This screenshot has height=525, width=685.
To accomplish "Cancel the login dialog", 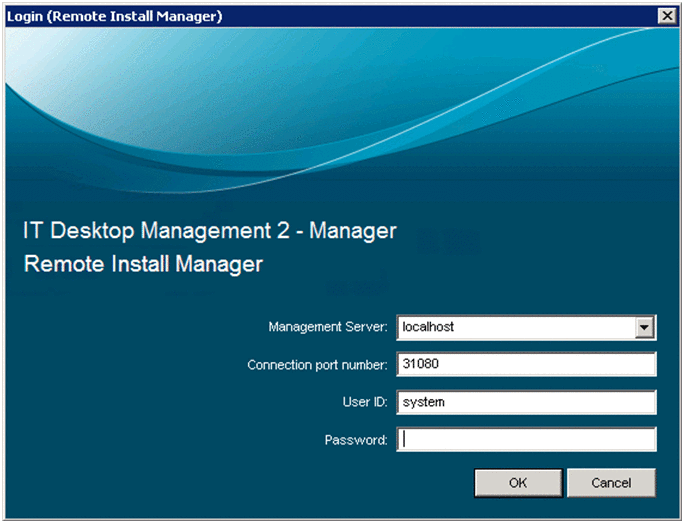I will [611, 483].
